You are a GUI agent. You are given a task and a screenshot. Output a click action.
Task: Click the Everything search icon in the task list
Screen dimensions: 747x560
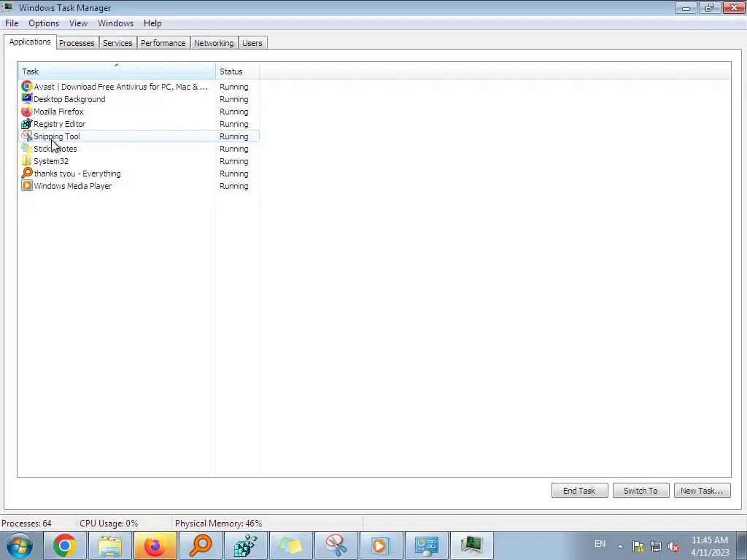pyautogui.click(x=27, y=174)
